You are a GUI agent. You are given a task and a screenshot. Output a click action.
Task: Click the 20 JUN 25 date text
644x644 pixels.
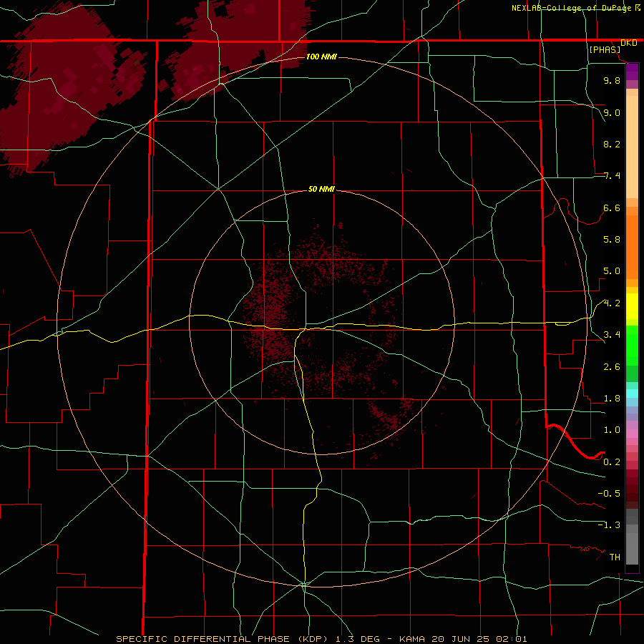tap(462, 639)
